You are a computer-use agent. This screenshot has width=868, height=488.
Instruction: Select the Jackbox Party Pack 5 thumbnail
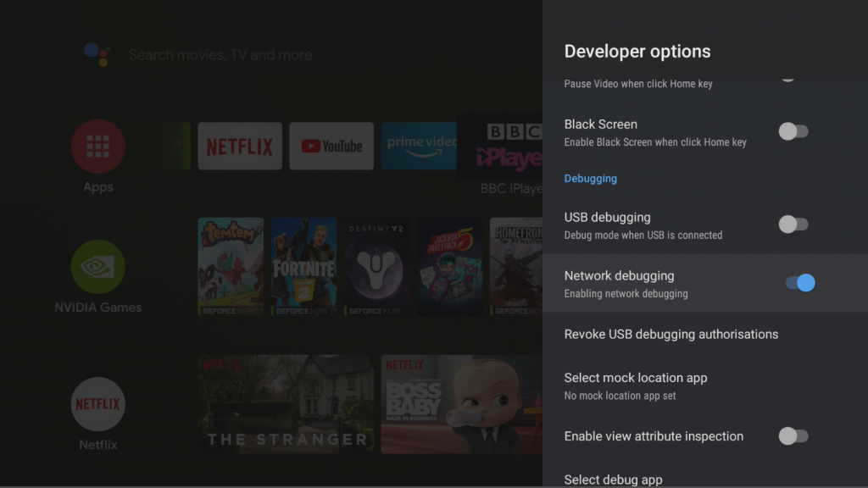pyautogui.click(x=449, y=267)
